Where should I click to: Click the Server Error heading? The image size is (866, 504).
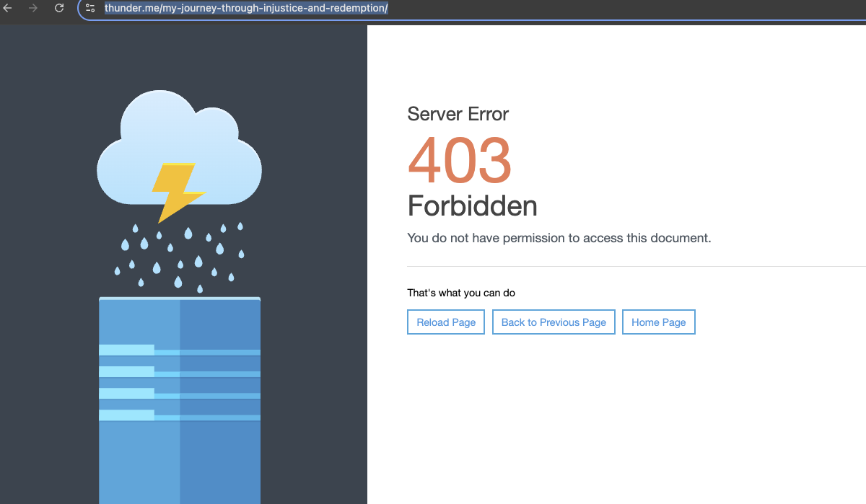pyautogui.click(x=458, y=114)
